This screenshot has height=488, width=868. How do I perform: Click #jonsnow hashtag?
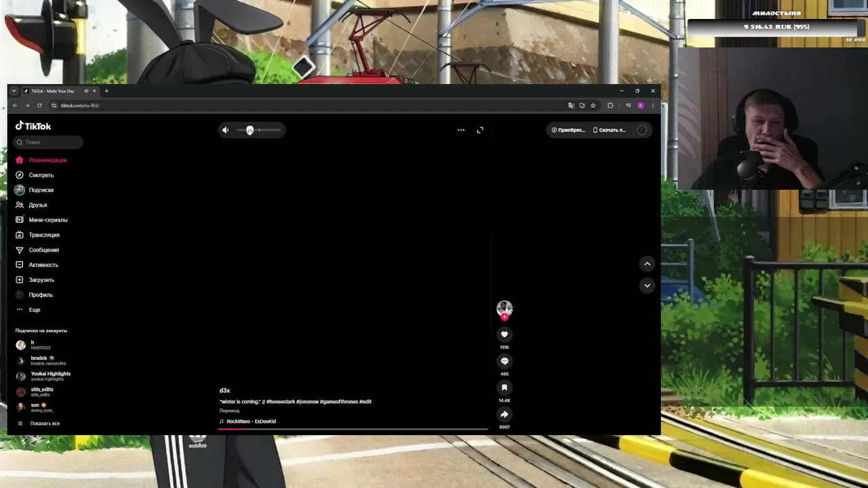308,402
